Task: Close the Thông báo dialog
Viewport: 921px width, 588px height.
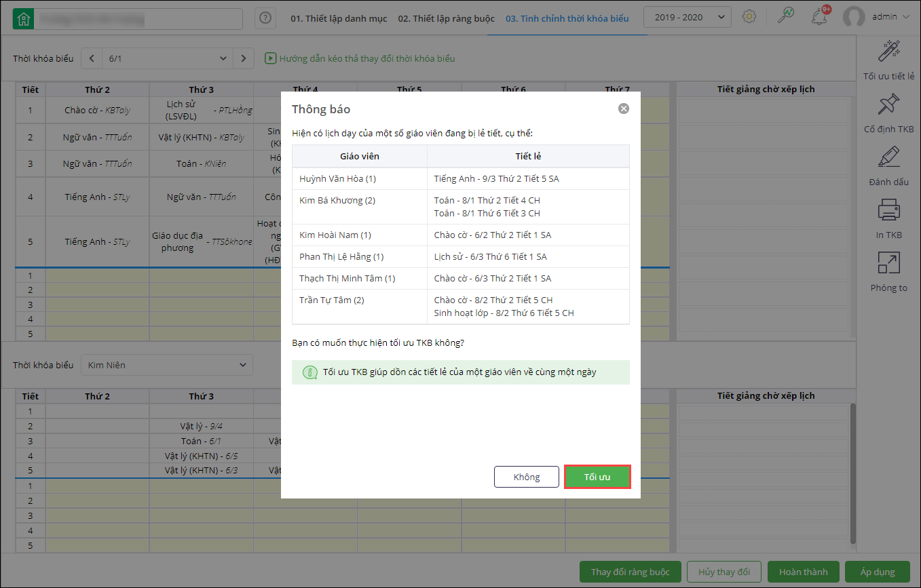Action: tap(623, 109)
